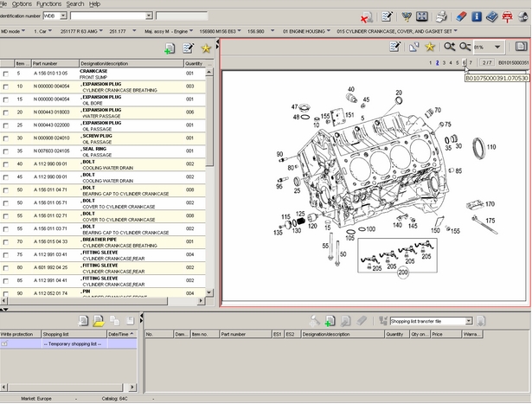This screenshot has width=532, height=404.
Task: Open Shopping list transfer file dropdown
Action: pyautogui.click(x=469, y=321)
